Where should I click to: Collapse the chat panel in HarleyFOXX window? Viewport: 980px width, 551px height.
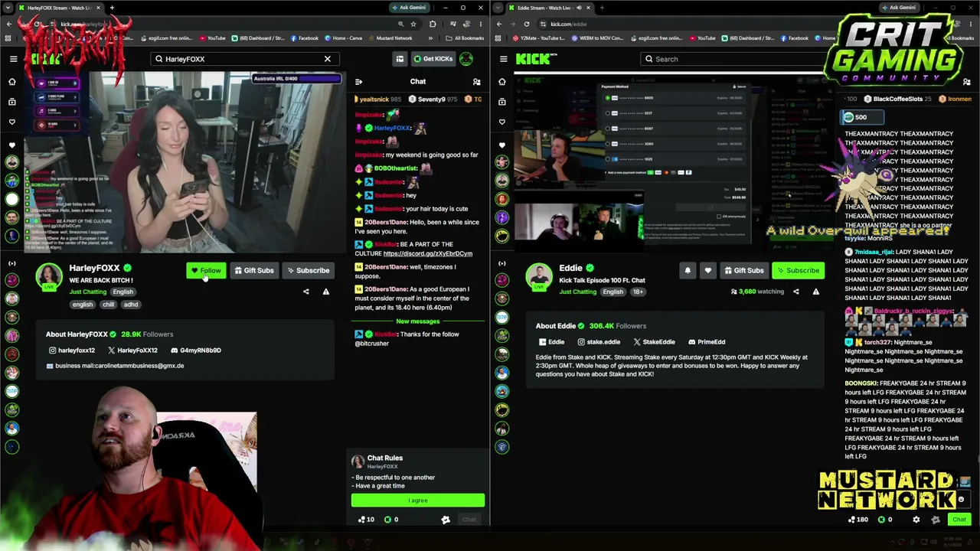(358, 82)
